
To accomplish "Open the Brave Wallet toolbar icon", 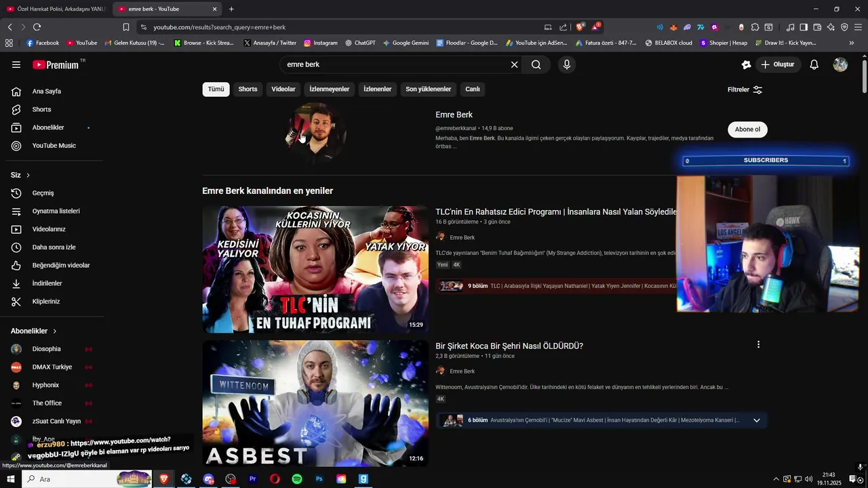I will point(817,27).
